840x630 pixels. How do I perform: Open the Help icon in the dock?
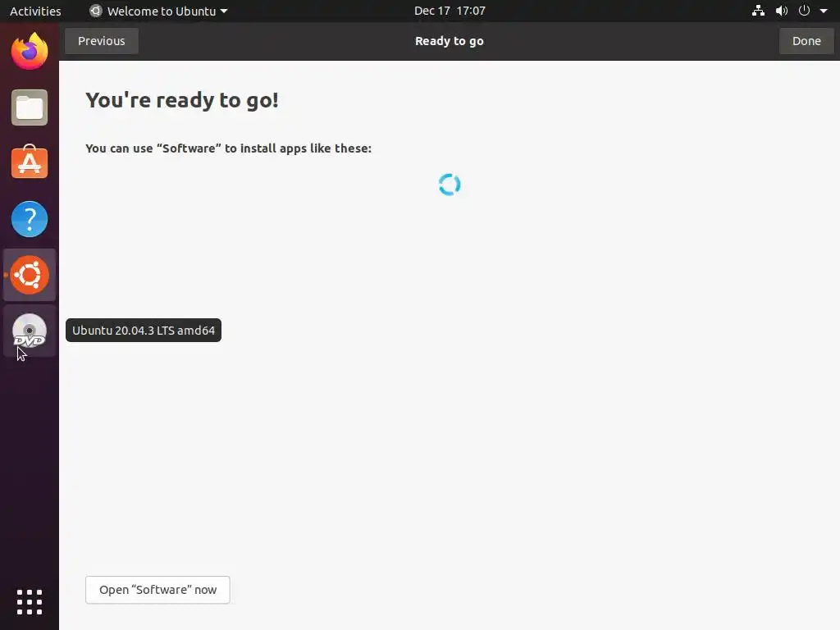(x=30, y=219)
